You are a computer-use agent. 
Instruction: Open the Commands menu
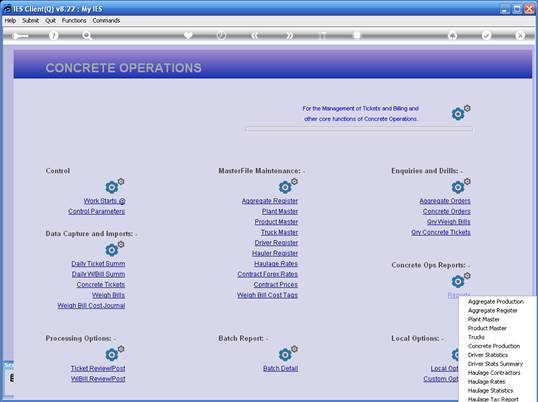pyautogui.click(x=106, y=21)
